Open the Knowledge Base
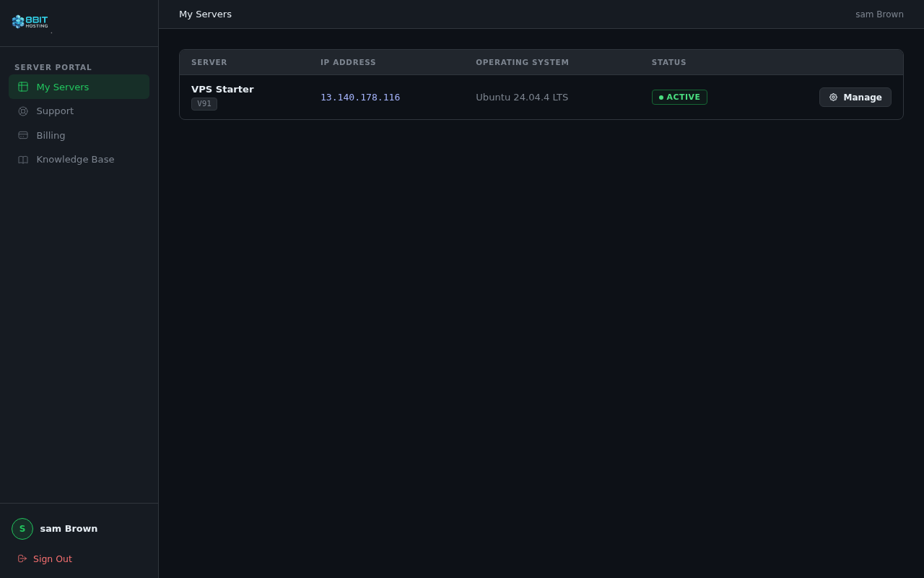Image resolution: width=924 pixels, height=578 pixels. click(x=79, y=160)
